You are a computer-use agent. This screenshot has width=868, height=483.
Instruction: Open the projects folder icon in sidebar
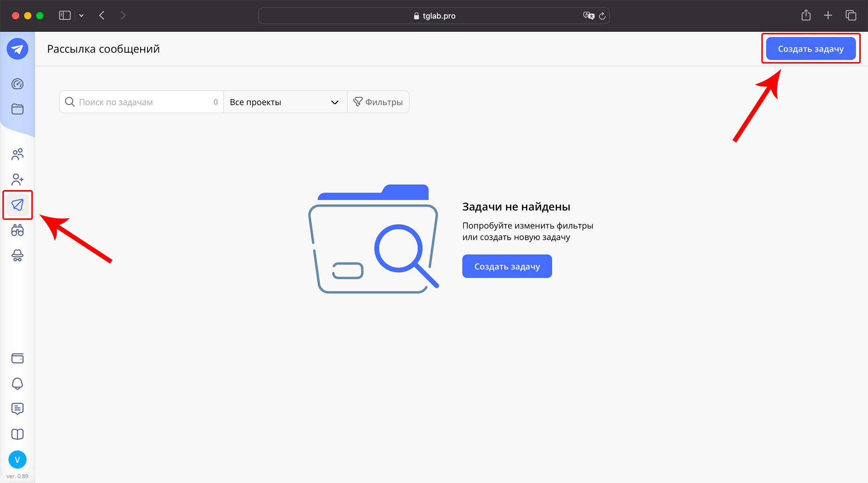point(17,109)
